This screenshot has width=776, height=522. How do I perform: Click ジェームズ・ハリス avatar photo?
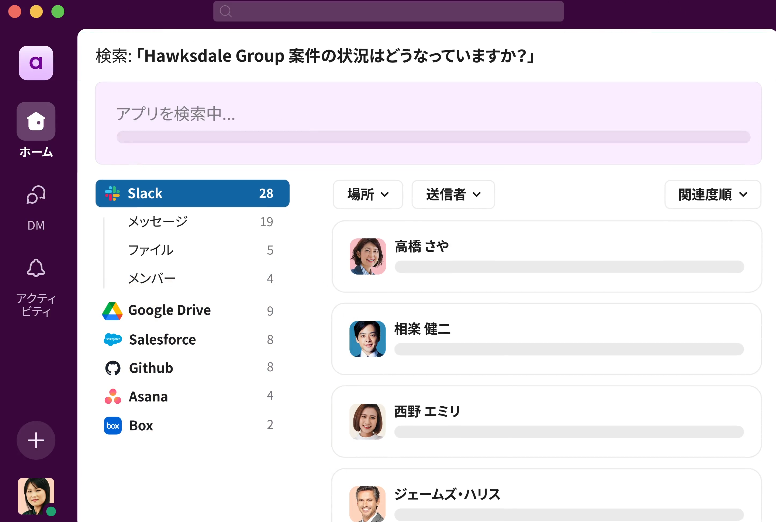(368, 504)
